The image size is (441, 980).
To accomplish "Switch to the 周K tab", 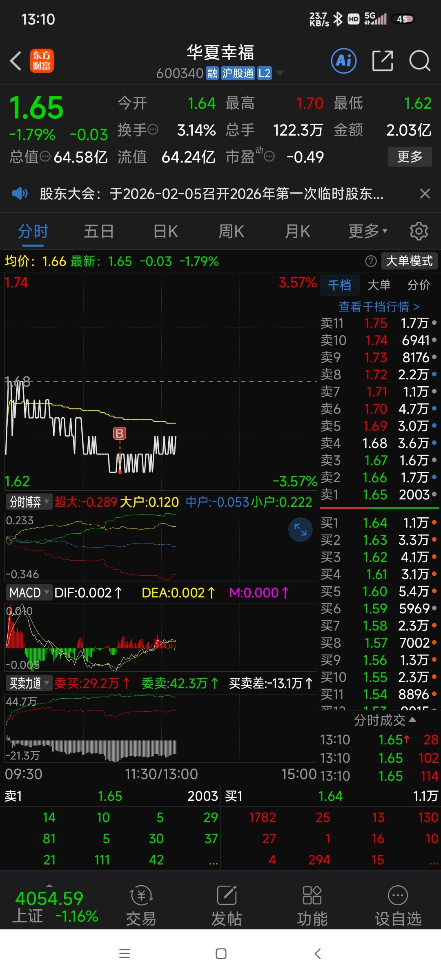I will 231,231.
